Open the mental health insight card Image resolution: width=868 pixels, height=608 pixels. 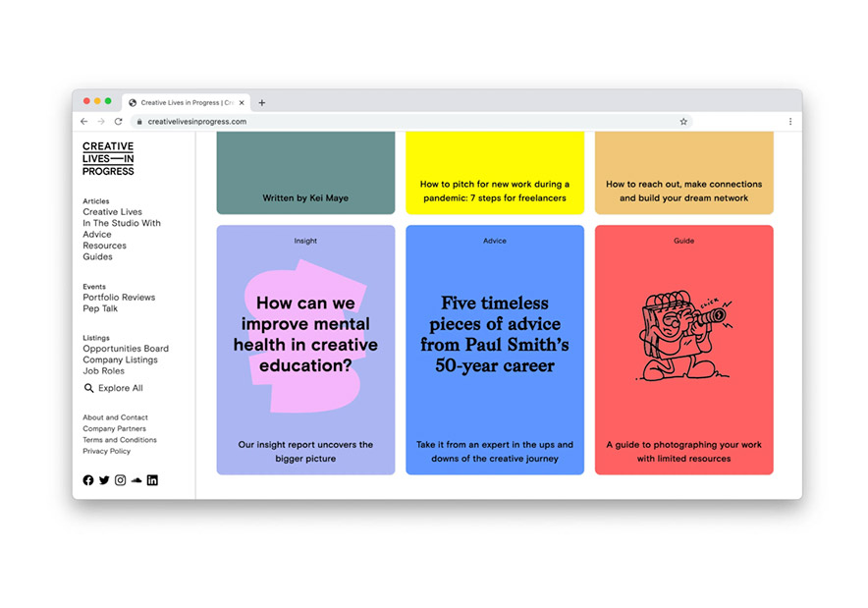tap(305, 350)
